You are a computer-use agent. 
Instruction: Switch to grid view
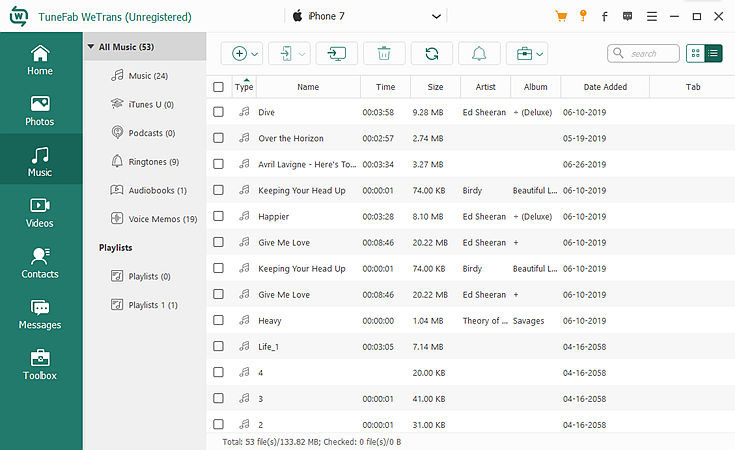[x=696, y=53]
